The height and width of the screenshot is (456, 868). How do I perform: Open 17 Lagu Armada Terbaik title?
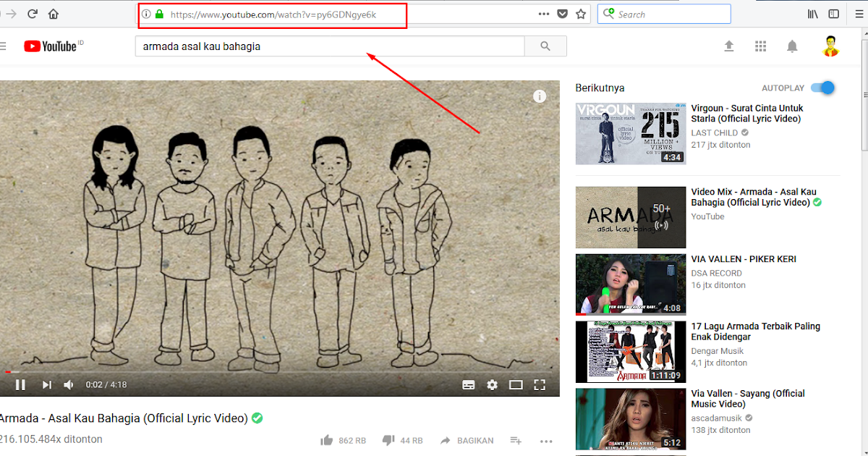(756, 332)
